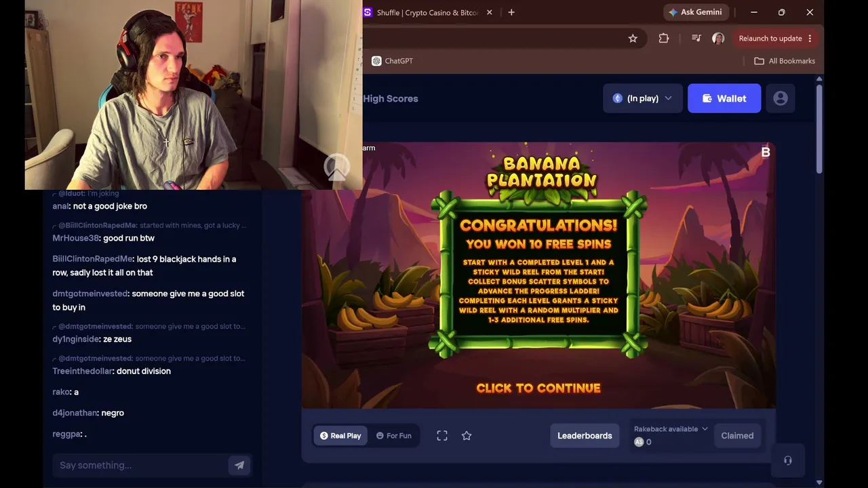Click to continue the free spins
The image size is (868, 488).
[538, 388]
